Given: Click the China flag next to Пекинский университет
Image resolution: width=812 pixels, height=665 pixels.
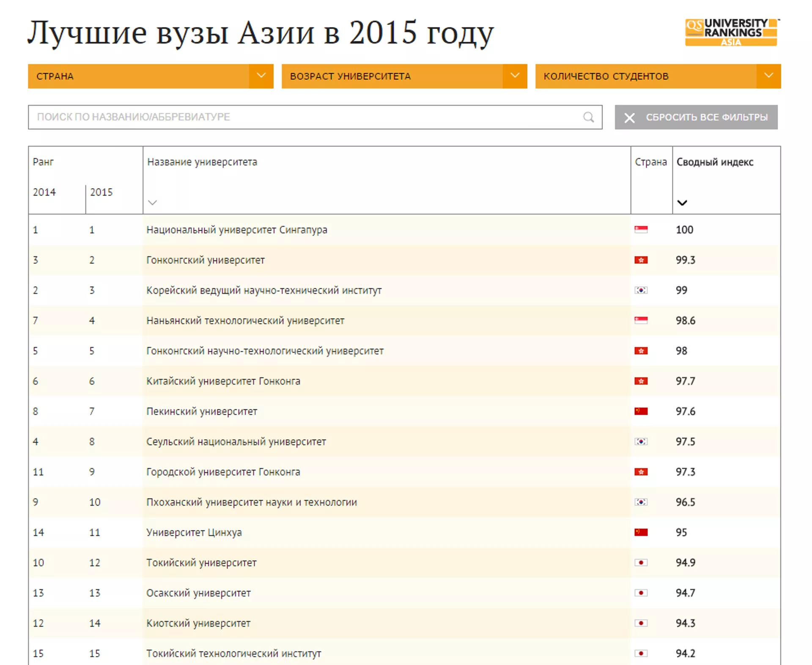Looking at the screenshot, I should [x=641, y=411].
